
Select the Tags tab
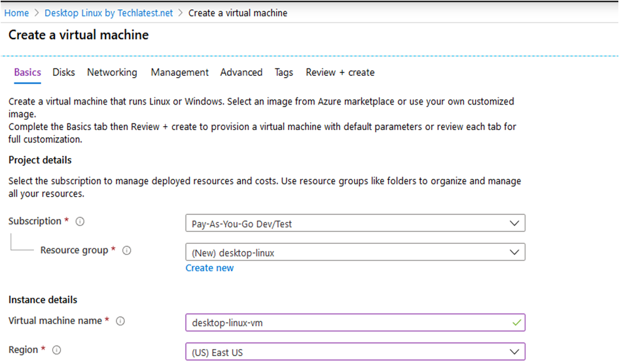(284, 73)
